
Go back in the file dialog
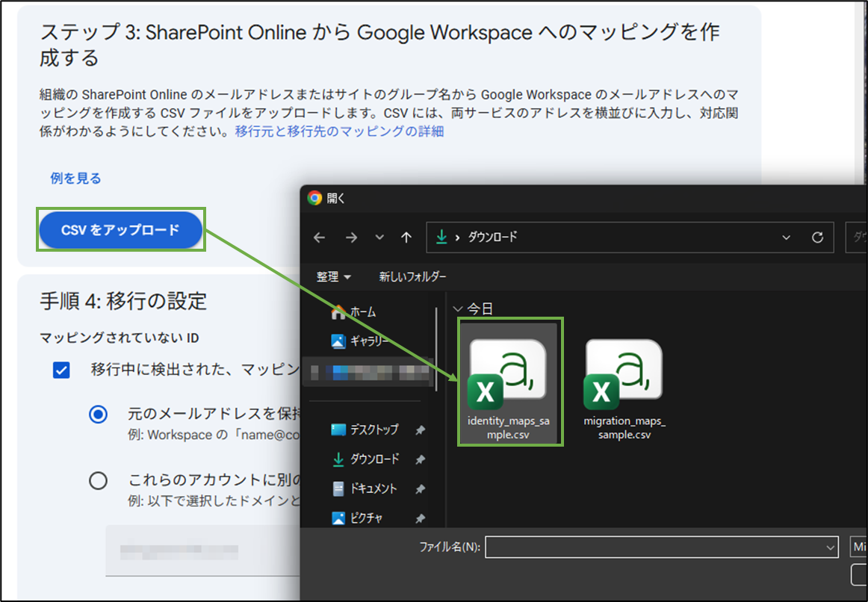[x=320, y=238]
